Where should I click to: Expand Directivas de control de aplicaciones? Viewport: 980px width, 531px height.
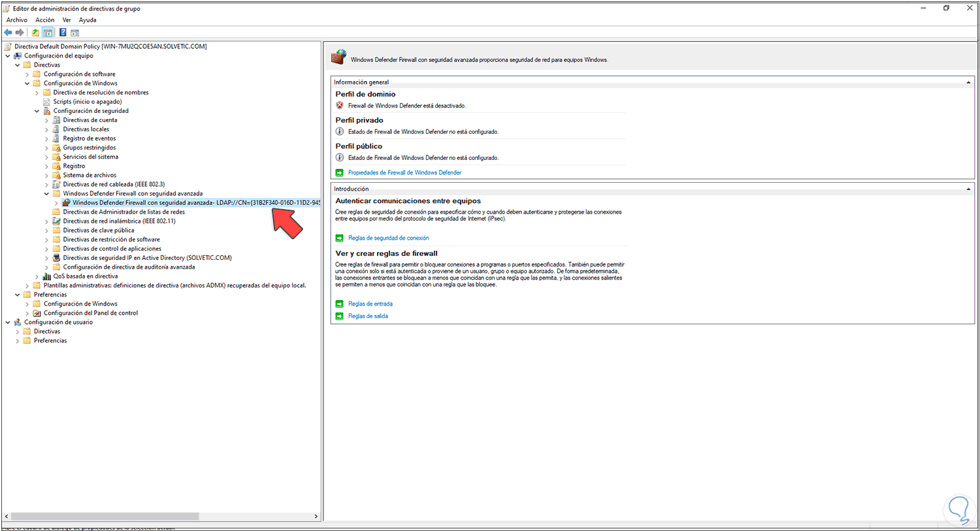click(47, 249)
